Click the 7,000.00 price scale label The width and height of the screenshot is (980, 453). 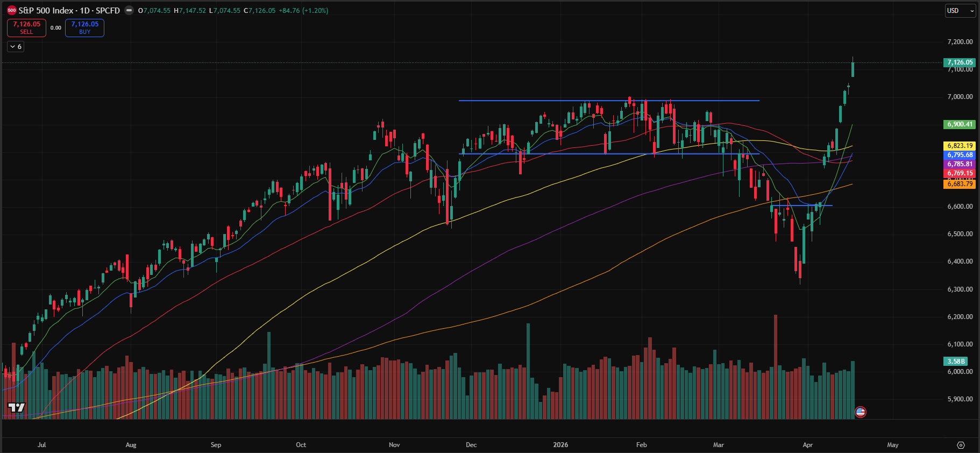tap(960, 97)
